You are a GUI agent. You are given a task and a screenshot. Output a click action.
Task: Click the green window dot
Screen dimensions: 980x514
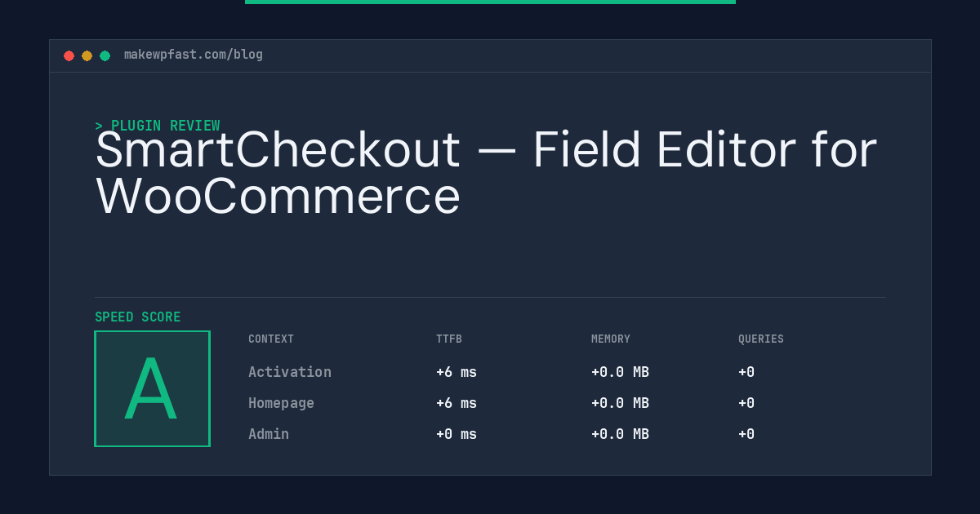point(105,55)
